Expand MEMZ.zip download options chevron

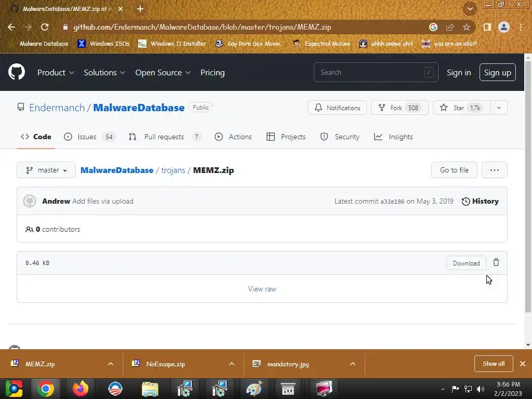[x=111, y=364]
